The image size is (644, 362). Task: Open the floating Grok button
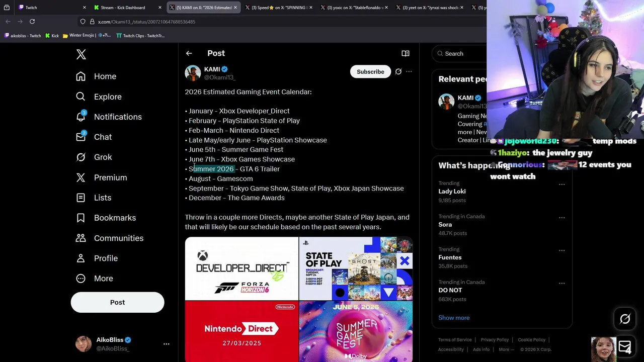coord(625,319)
